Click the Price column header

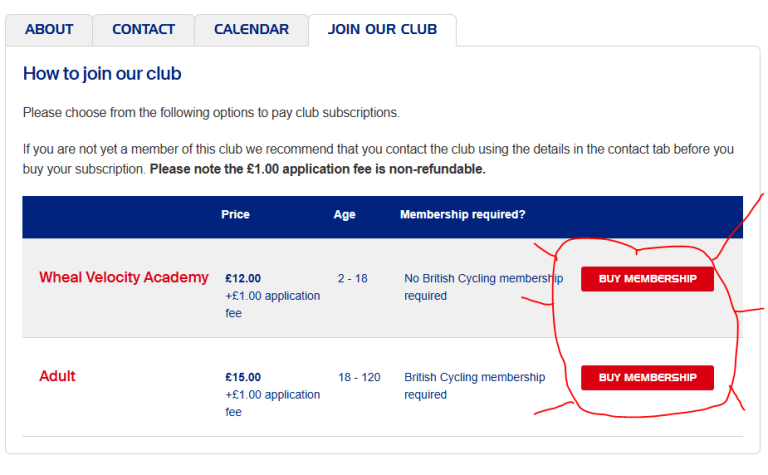pos(235,214)
